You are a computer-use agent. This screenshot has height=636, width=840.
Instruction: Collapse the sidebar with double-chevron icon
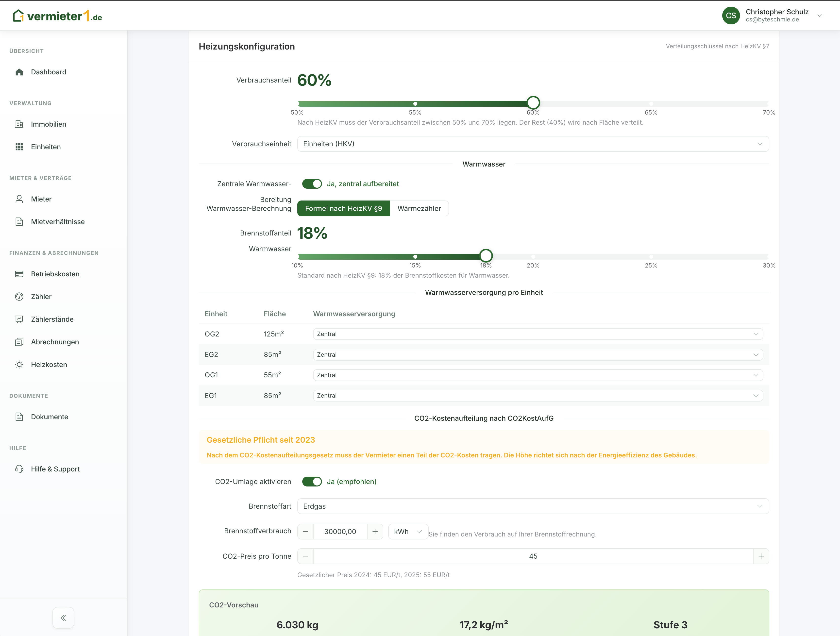tap(63, 618)
